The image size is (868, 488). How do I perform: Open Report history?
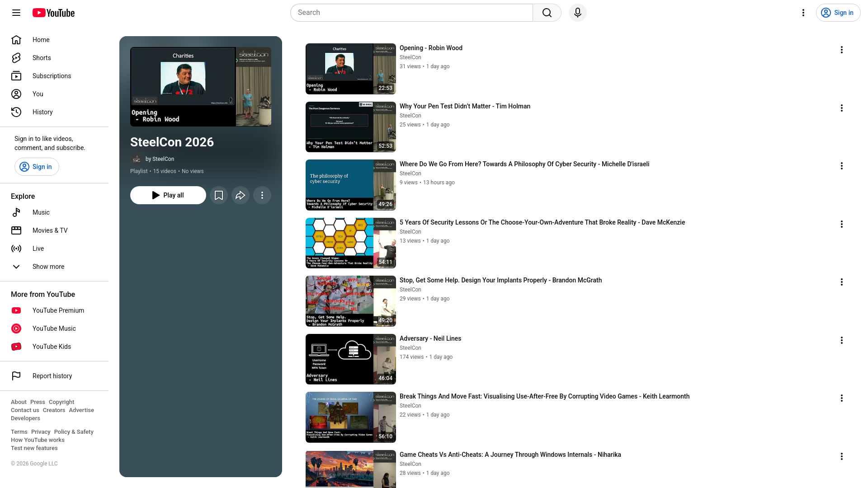coord(54,376)
